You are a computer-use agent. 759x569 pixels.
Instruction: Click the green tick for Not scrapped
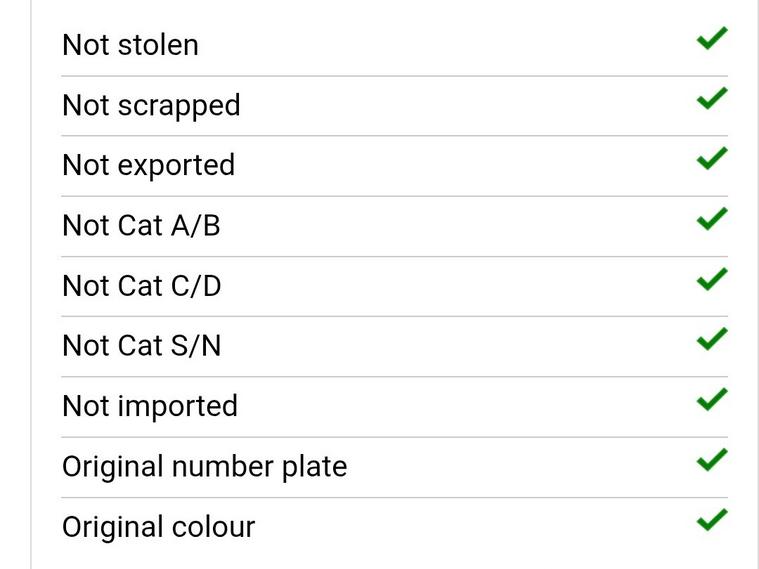coord(711,99)
